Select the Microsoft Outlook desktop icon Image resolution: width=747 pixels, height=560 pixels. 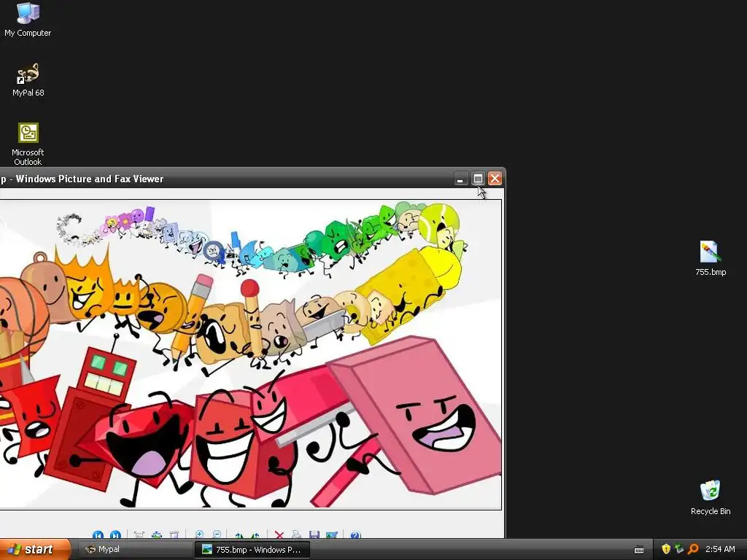[x=28, y=144]
